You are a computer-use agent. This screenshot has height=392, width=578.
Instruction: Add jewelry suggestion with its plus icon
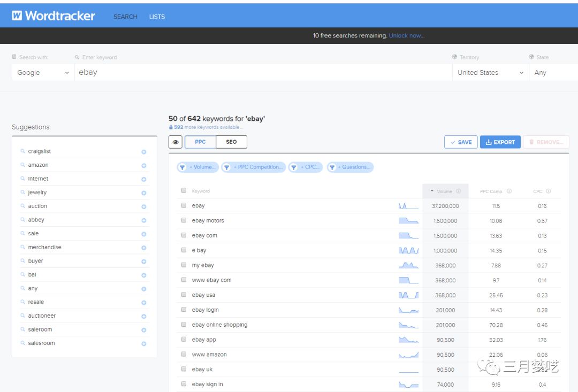tap(144, 193)
